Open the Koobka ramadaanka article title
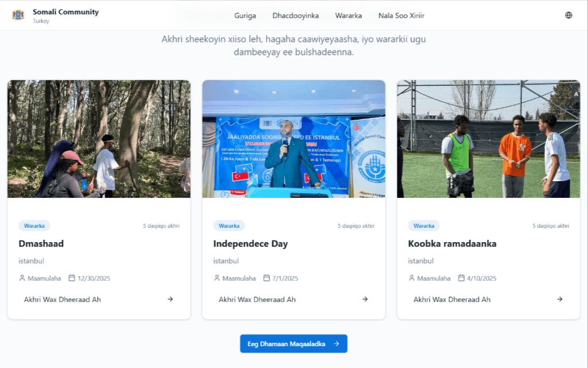This screenshot has width=588, height=368. click(452, 244)
